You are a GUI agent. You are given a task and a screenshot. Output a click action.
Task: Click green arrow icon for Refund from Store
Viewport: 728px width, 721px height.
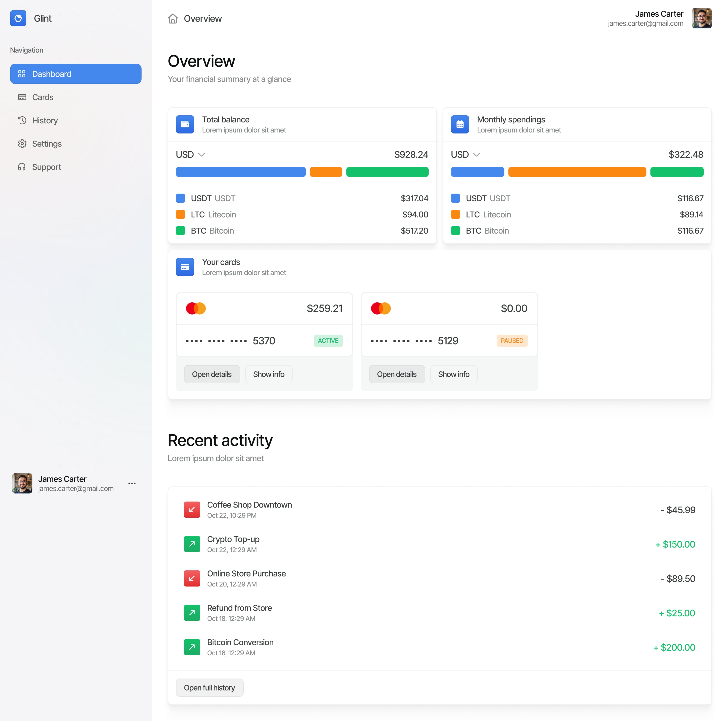pyautogui.click(x=192, y=613)
